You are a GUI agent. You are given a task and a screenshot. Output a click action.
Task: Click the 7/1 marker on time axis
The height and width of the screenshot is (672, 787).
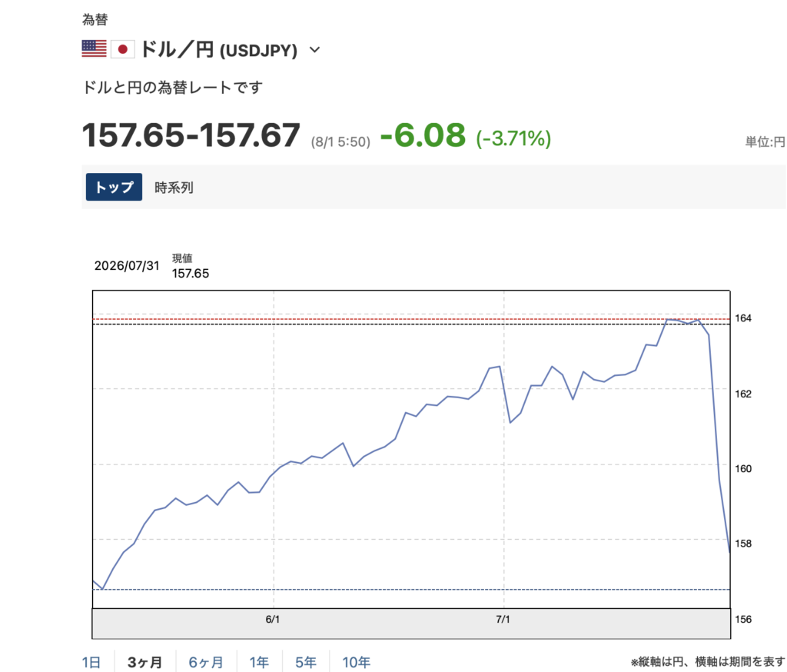pos(503,619)
